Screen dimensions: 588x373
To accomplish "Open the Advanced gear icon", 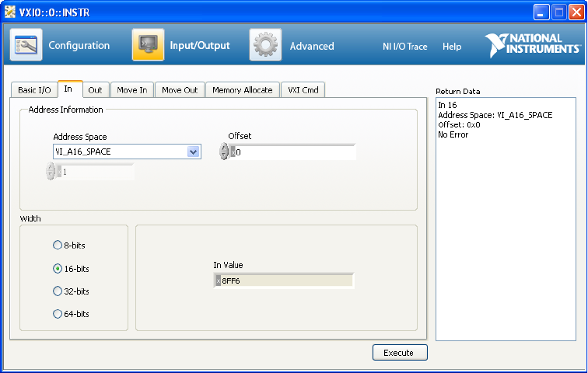I will click(x=265, y=44).
